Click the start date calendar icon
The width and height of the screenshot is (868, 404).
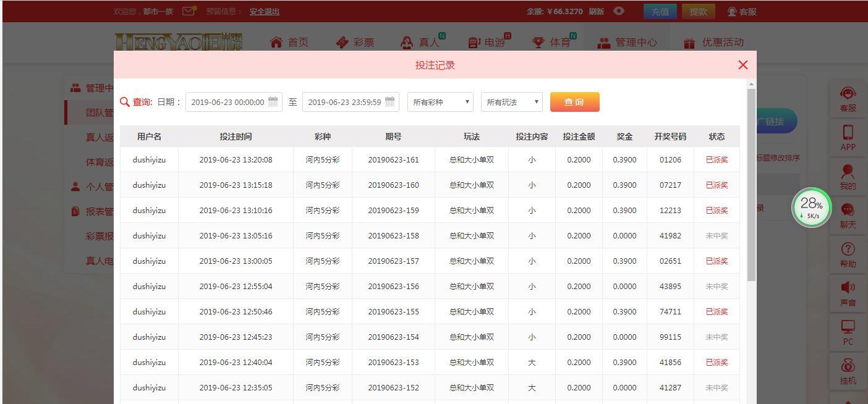273,102
